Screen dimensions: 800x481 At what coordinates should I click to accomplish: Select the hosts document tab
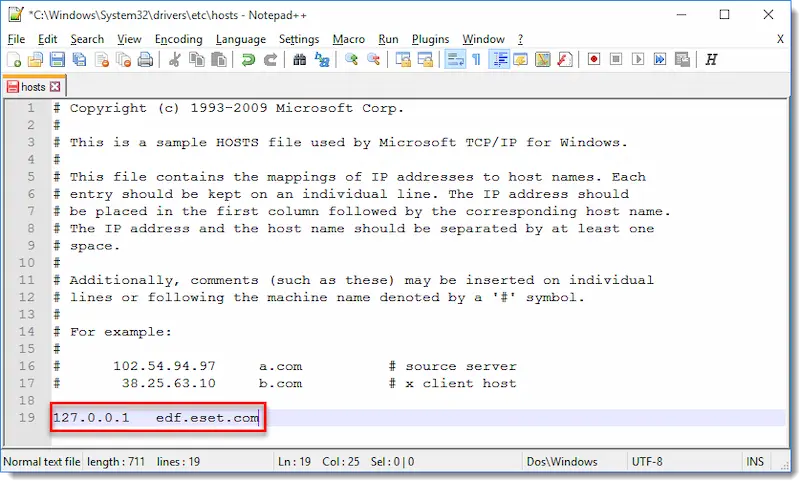(33, 87)
